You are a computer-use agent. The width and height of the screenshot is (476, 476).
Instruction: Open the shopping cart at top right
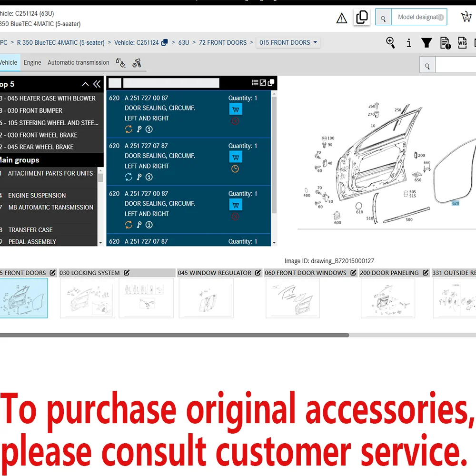pos(466,17)
